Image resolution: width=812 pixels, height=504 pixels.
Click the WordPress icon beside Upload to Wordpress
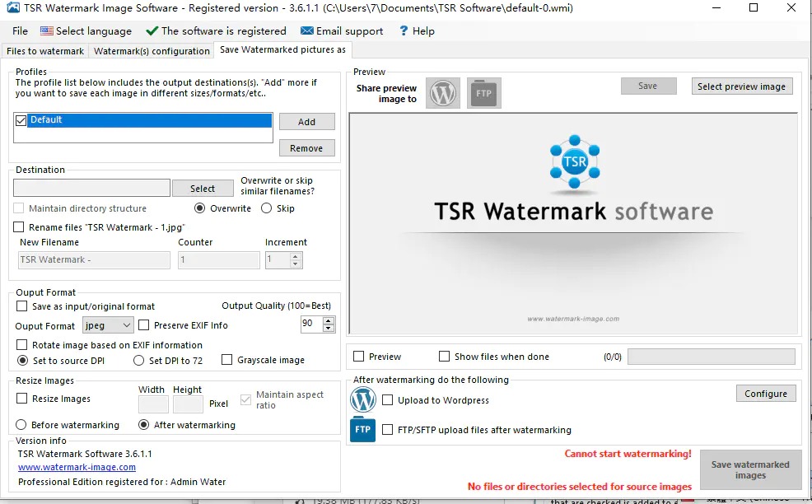[363, 400]
